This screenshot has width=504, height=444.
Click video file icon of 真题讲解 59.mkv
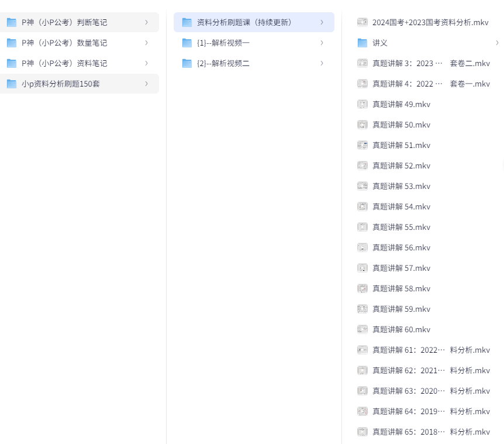363,309
